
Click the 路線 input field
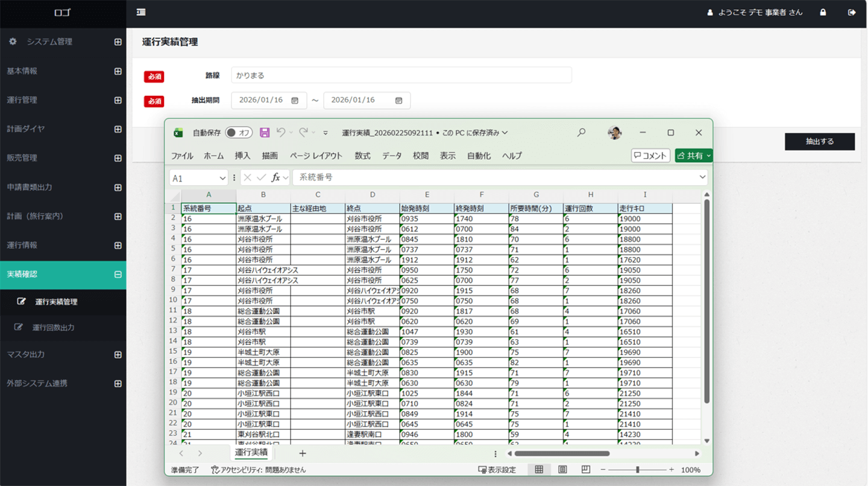click(401, 75)
